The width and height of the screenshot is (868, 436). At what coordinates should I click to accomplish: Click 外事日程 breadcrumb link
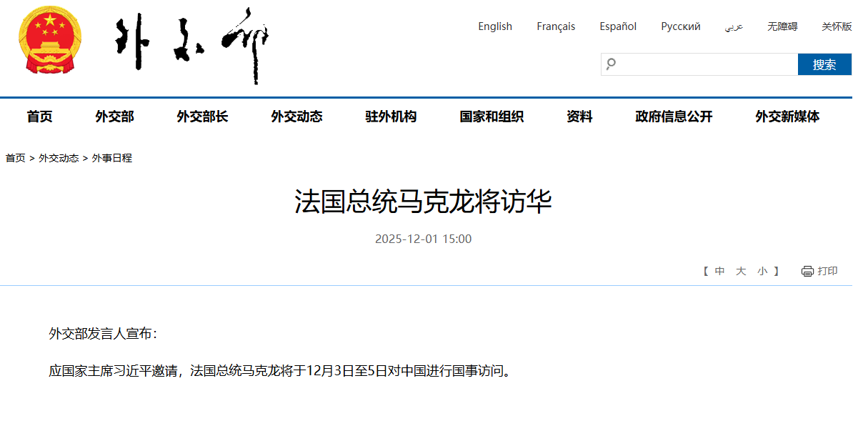click(x=112, y=158)
